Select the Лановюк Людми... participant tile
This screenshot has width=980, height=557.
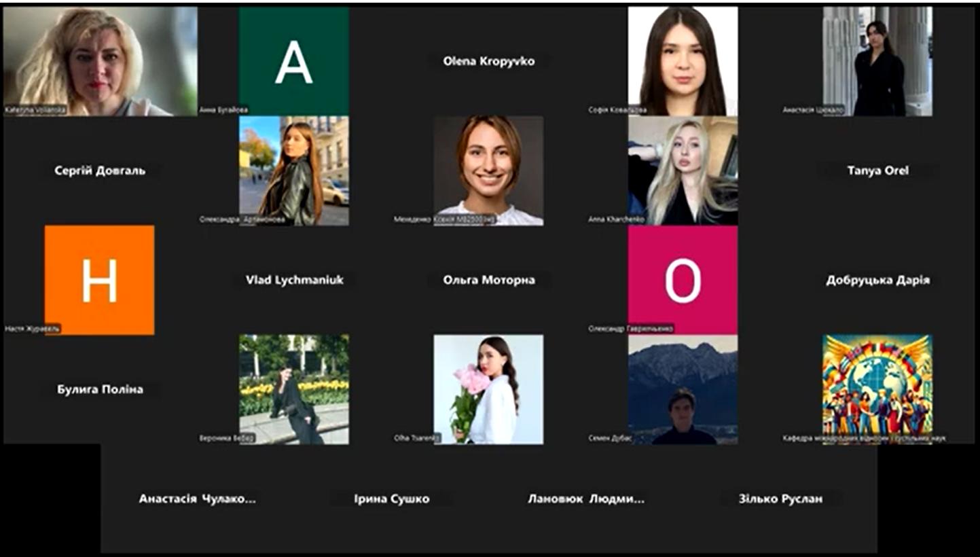click(586, 499)
